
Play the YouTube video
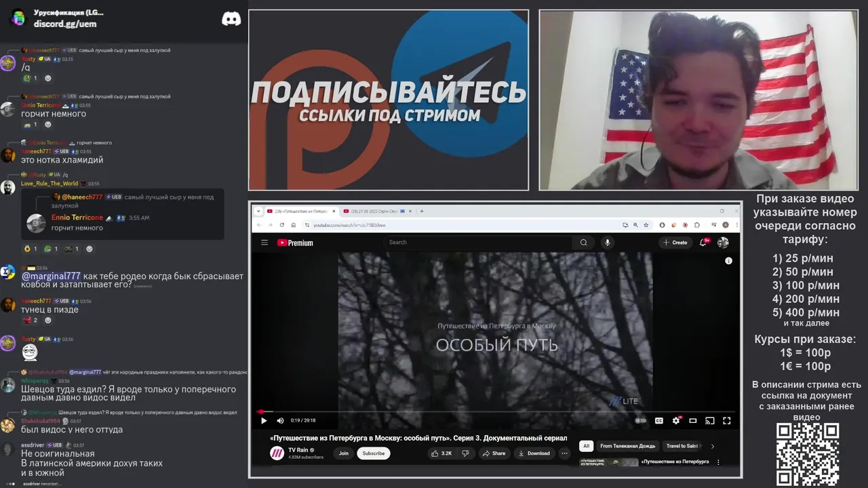[264, 421]
